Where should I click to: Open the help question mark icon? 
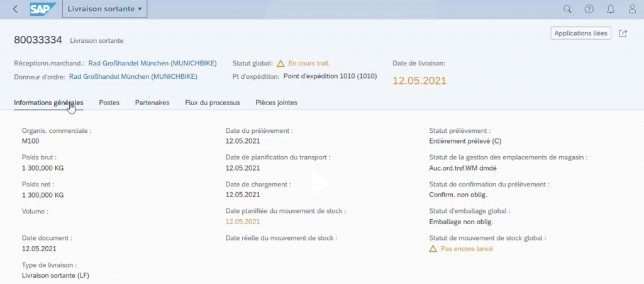point(589,9)
